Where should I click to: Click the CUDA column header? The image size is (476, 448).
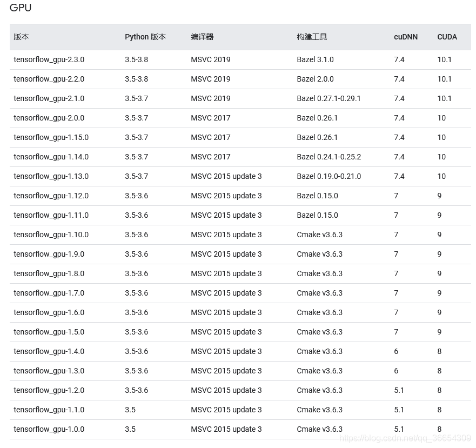coord(447,37)
